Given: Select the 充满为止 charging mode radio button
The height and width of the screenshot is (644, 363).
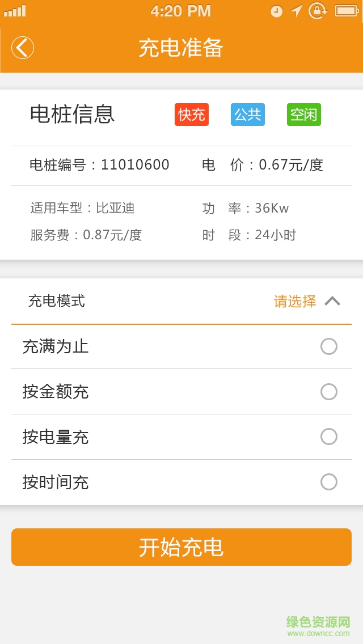Looking at the screenshot, I should point(328,346).
